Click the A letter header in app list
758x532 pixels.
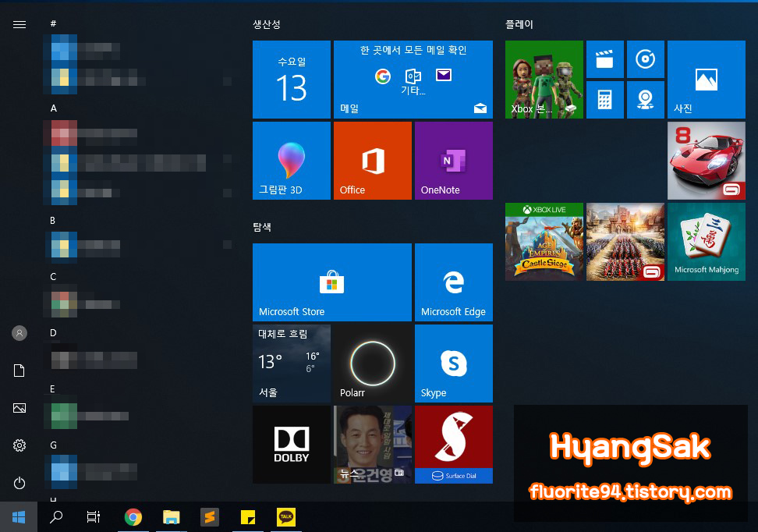click(x=54, y=108)
